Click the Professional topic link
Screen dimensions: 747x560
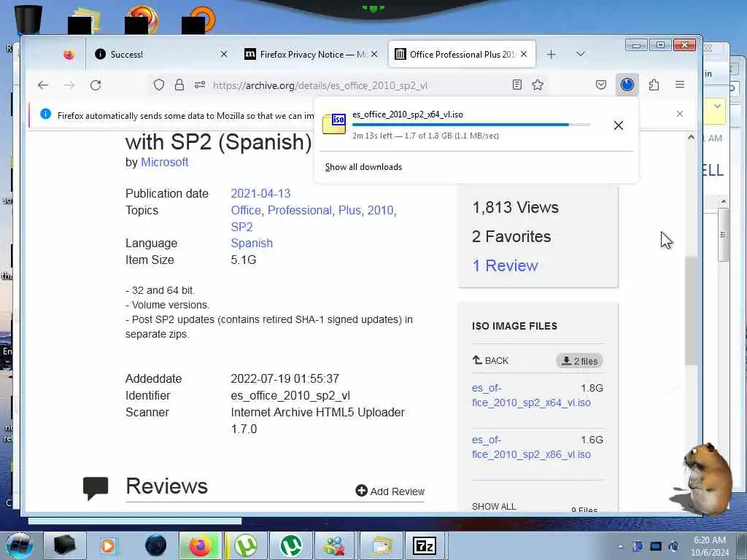pos(300,211)
